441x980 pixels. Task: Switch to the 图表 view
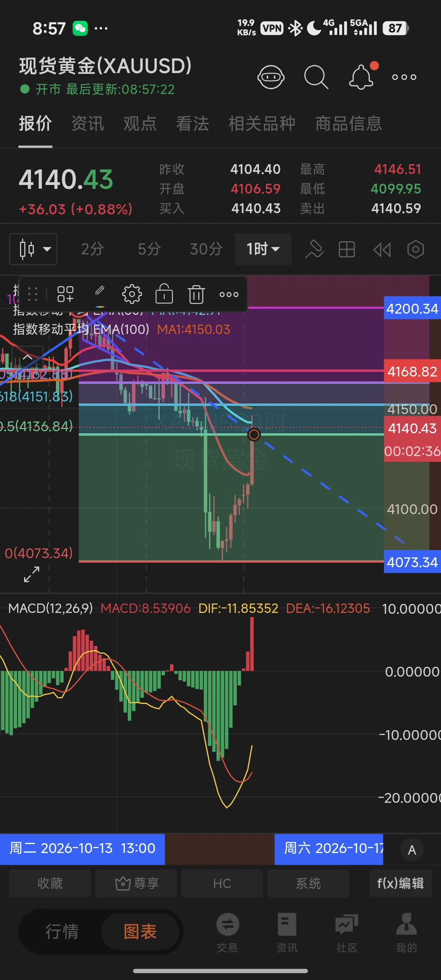tap(140, 932)
